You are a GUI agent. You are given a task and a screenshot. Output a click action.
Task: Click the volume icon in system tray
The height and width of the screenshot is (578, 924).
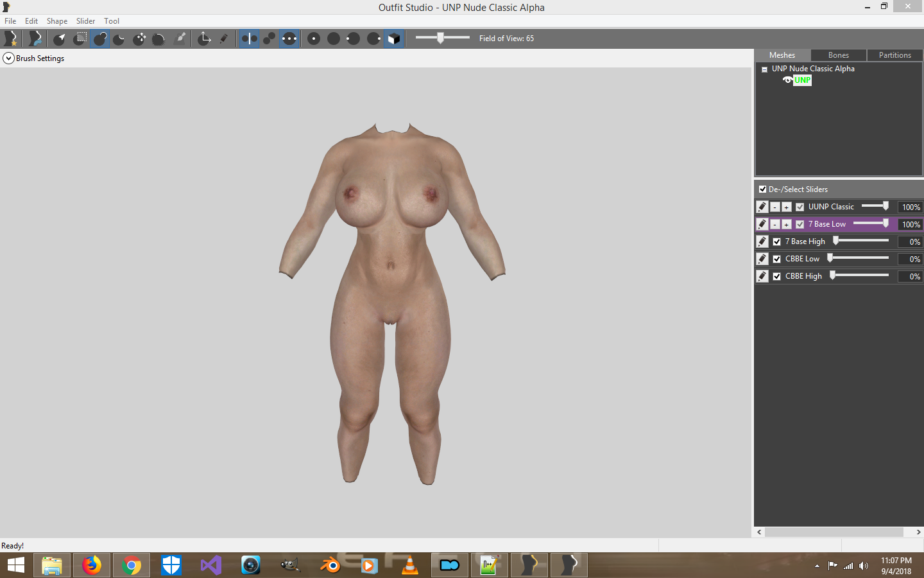coord(864,566)
